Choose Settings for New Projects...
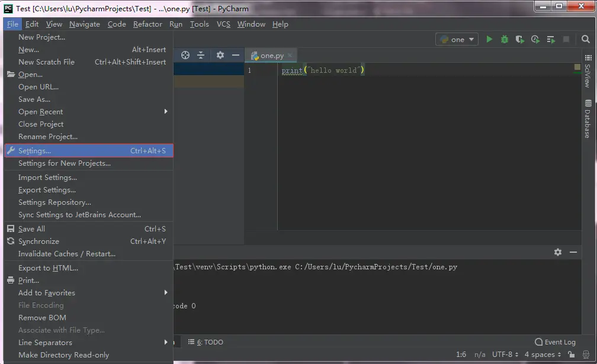 tap(88, 163)
